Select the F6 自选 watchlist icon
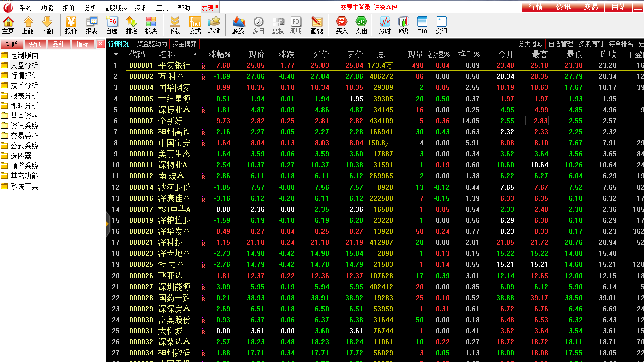This screenshot has height=362, width=644. (112, 23)
